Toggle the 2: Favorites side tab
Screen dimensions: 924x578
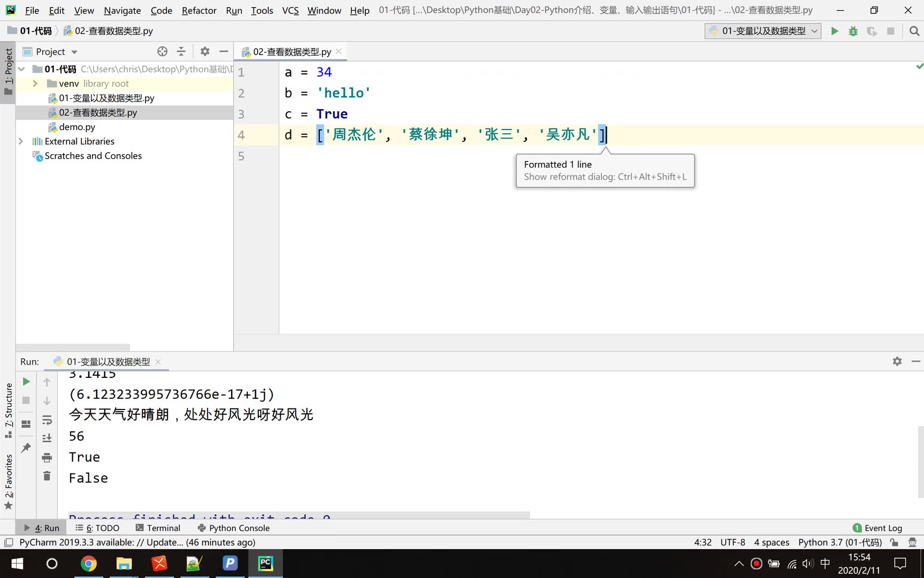(8, 482)
